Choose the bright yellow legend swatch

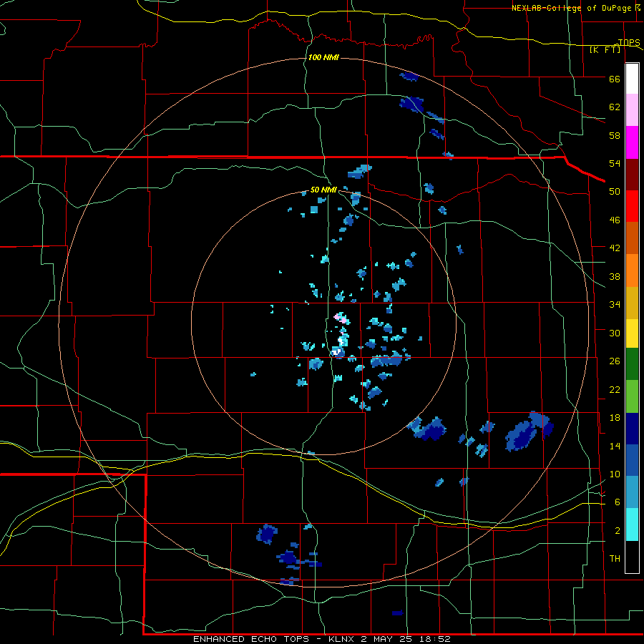click(632, 333)
